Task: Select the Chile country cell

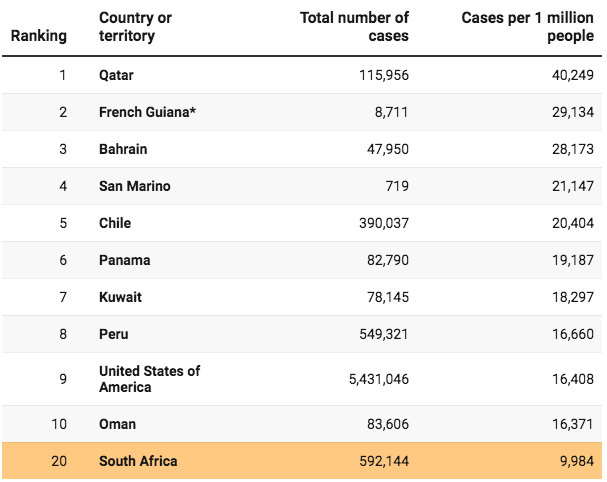Action: [x=115, y=223]
